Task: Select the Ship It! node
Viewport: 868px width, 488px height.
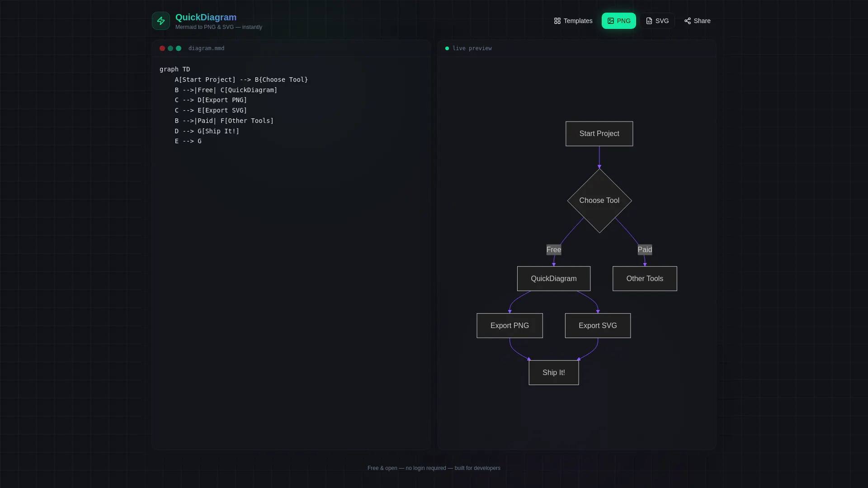Action: tap(554, 373)
